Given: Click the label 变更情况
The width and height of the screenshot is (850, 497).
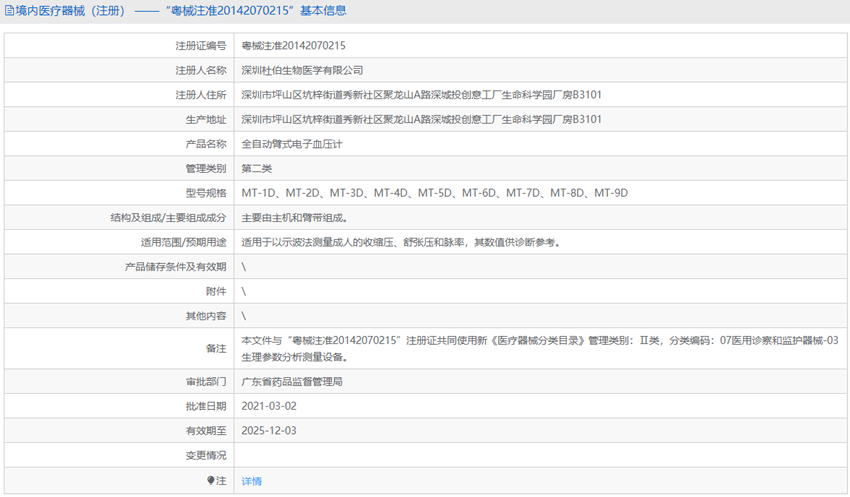Looking at the screenshot, I should coord(206,455).
